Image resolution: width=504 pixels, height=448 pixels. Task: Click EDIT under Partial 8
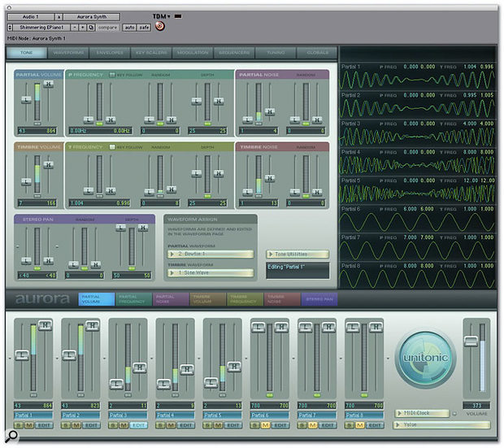[x=375, y=425]
